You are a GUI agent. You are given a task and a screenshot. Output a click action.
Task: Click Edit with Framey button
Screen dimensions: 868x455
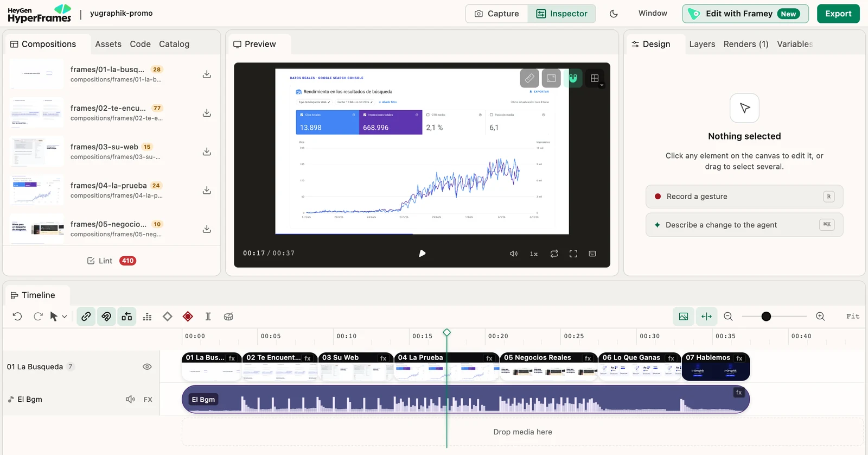tap(745, 14)
